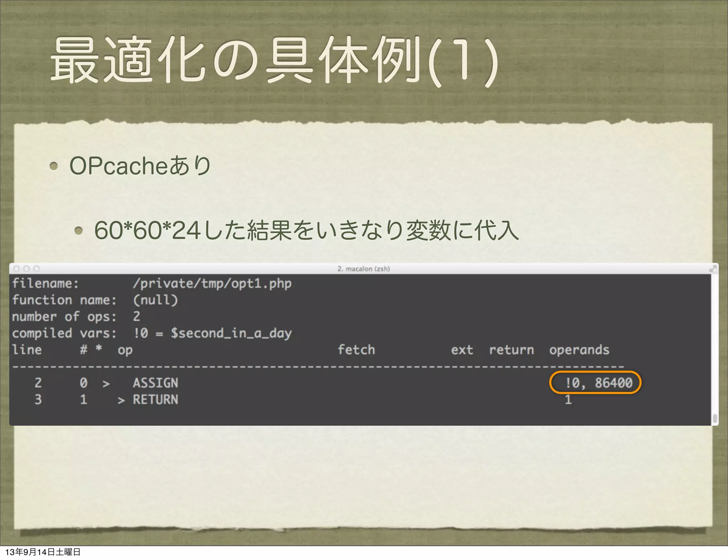Select the path '/private/tmp/opt1.php'
Viewport: 728px width, 560px height.
pos(212,284)
